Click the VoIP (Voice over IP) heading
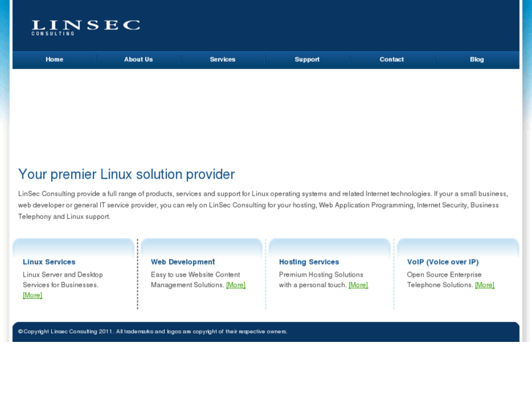 click(x=443, y=262)
